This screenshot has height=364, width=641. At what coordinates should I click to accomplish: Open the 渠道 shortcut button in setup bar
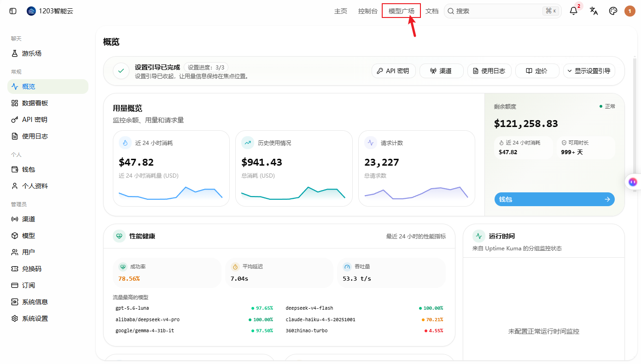[x=442, y=71]
